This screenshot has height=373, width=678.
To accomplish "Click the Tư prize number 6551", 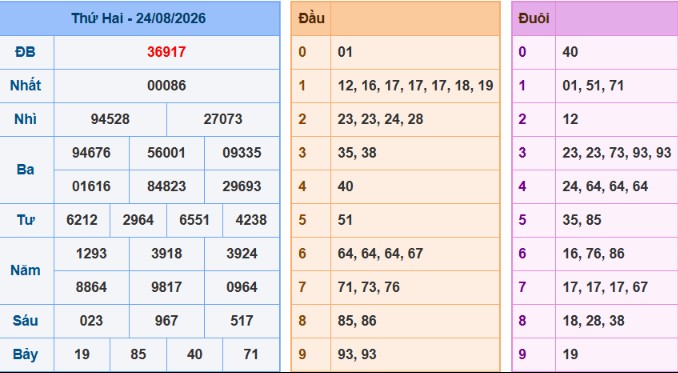I will click(x=195, y=220).
